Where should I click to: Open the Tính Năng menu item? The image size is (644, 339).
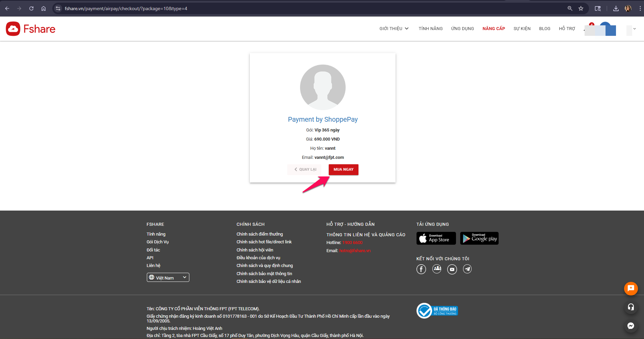coord(431,29)
